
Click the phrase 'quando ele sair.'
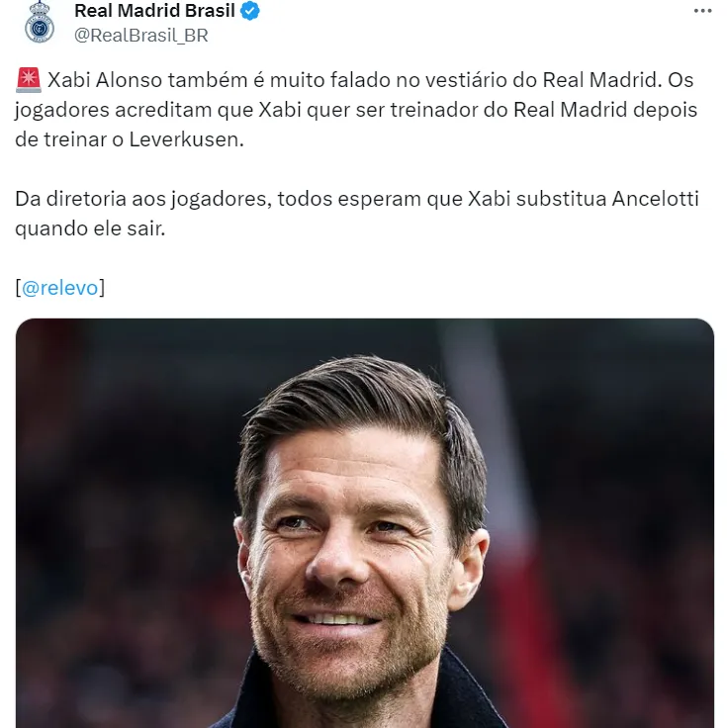(90, 228)
